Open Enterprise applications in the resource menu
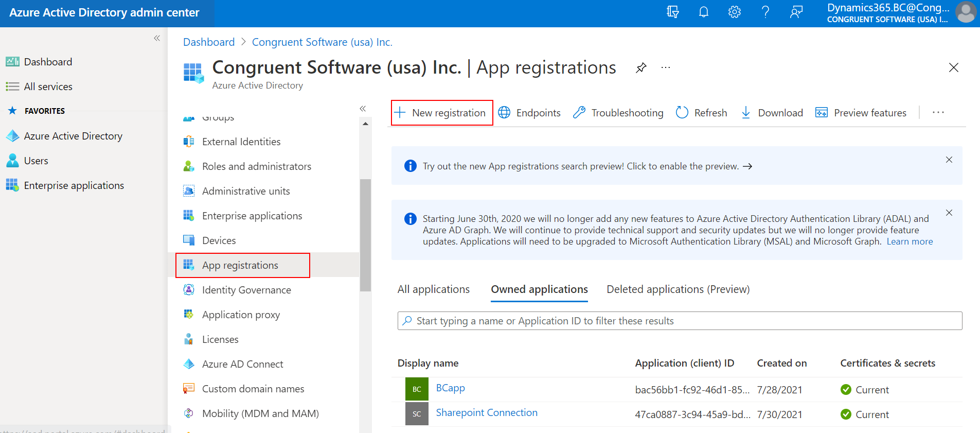This screenshot has height=433, width=980. click(252, 216)
